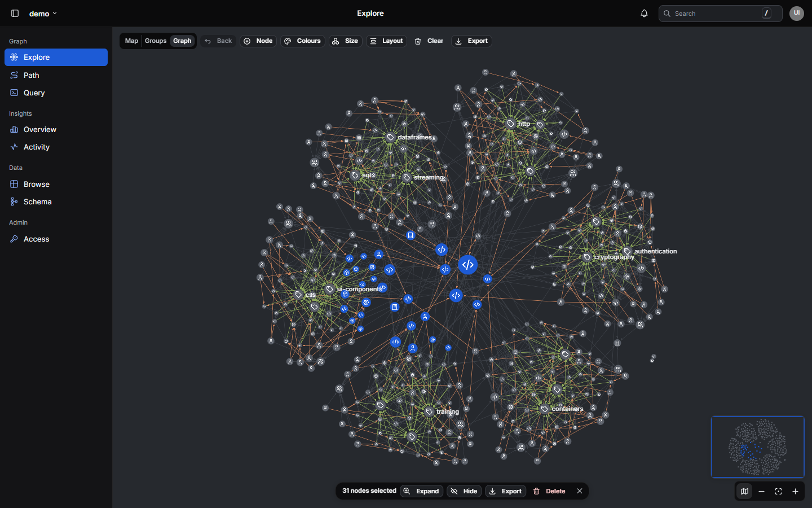812x508 pixels.
Task: Open the demo workspace dropdown
Action: click(x=43, y=14)
